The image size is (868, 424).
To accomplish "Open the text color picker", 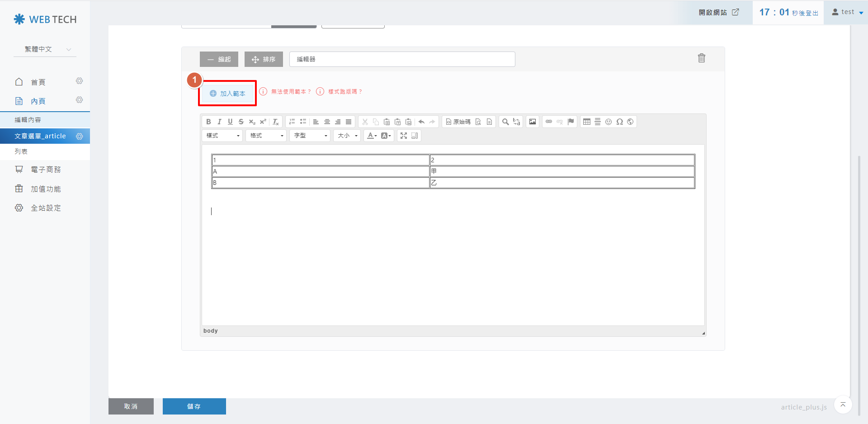I will [x=372, y=136].
